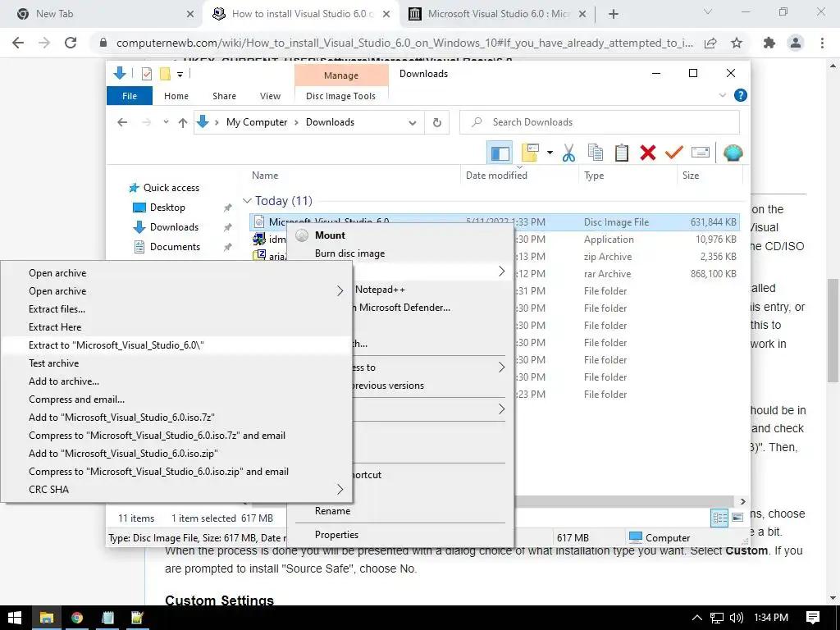Click the Search Downloads field
The image size is (840, 630).
pyautogui.click(x=600, y=122)
